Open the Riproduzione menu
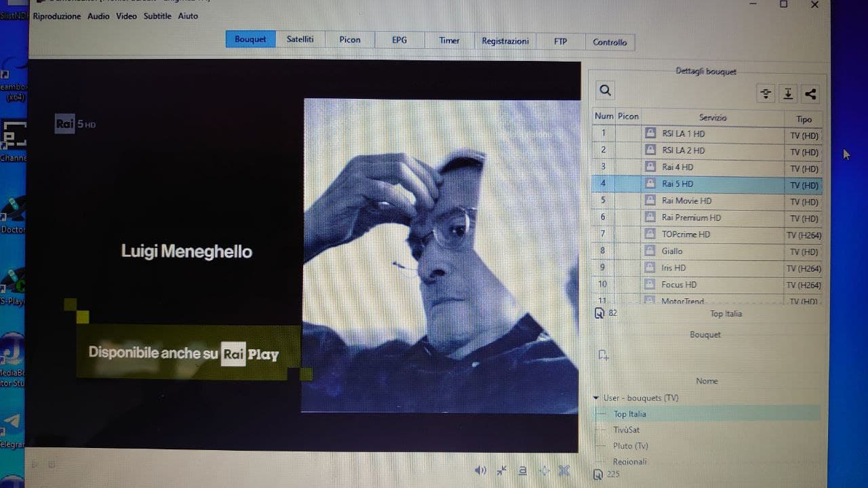This screenshot has height=488, width=868. (x=57, y=16)
